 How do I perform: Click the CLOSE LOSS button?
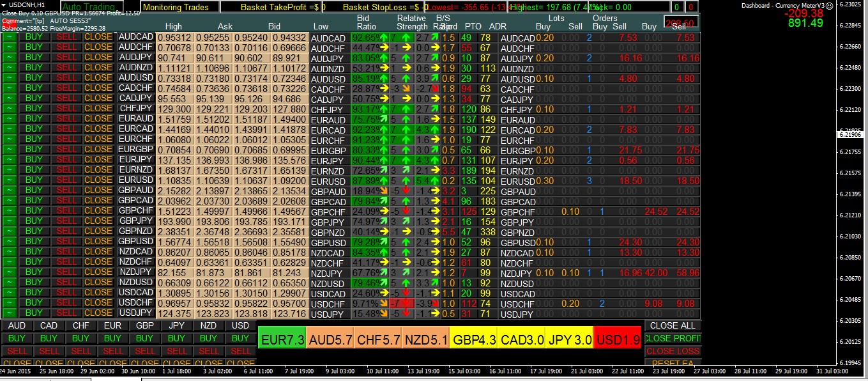[673, 351]
